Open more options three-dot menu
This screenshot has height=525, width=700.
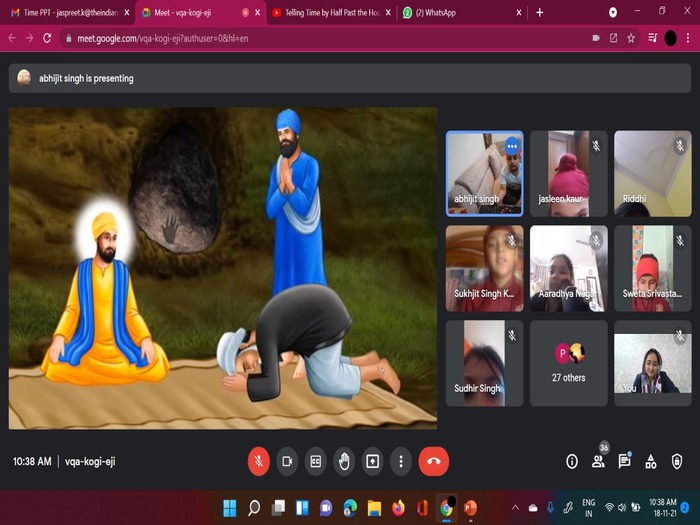pyautogui.click(x=401, y=461)
